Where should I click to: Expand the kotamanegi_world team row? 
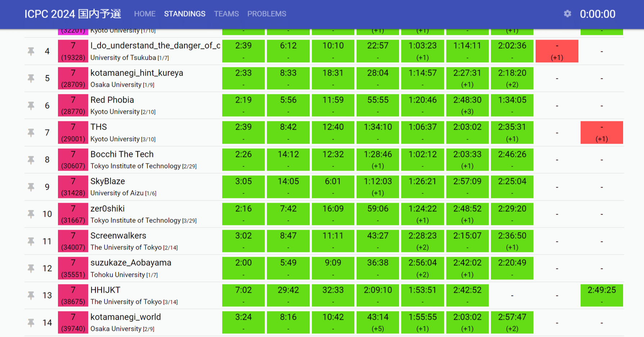pyautogui.click(x=125, y=317)
